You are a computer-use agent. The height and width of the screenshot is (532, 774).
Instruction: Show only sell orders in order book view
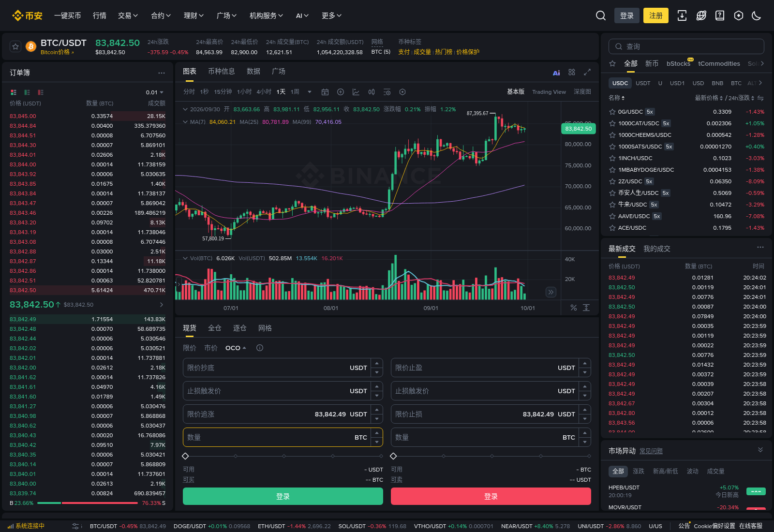pyautogui.click(x=41, y=92)
